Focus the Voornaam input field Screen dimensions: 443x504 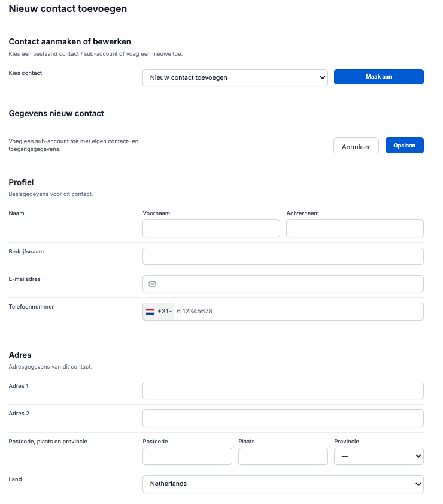[x=211, y=228]
